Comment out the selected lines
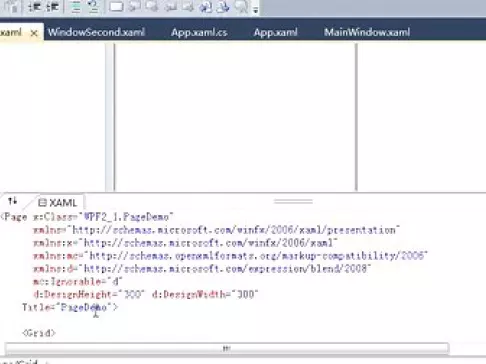486x364 pixels. 76,7
